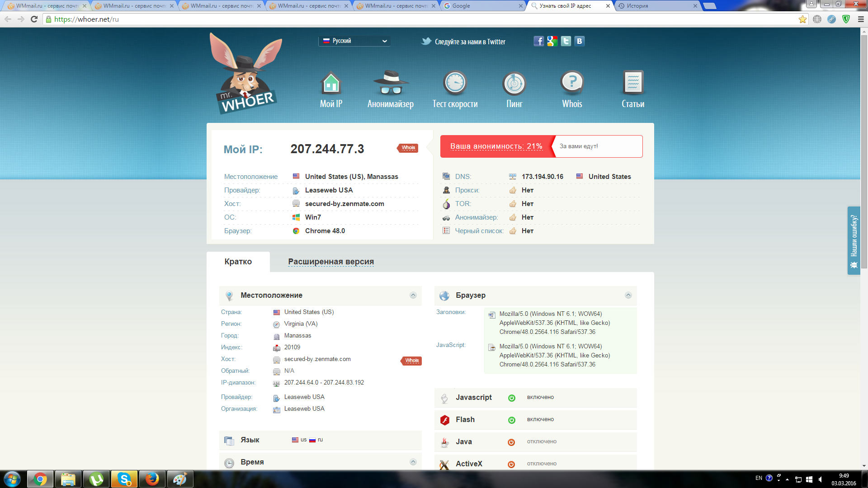Viewport: 868px width, 488px height.
Task: Click the Google share icon
Action: click(x=552, y=41)
